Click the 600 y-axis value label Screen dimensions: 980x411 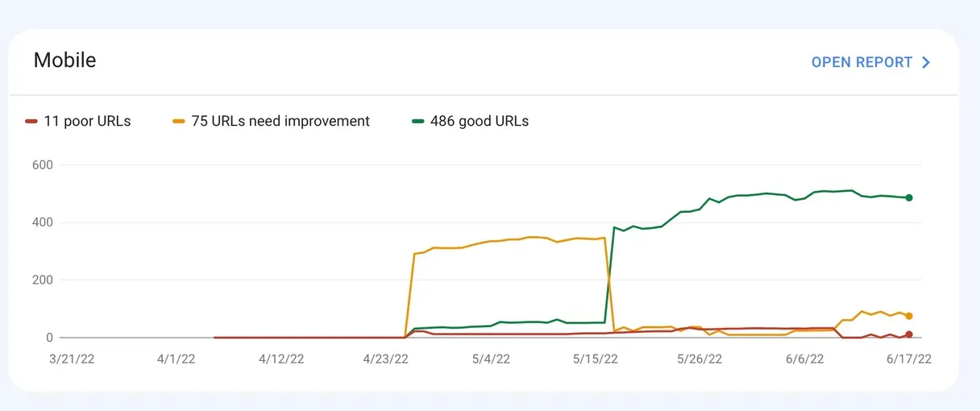pyautogui.click(x=42, y=165)
